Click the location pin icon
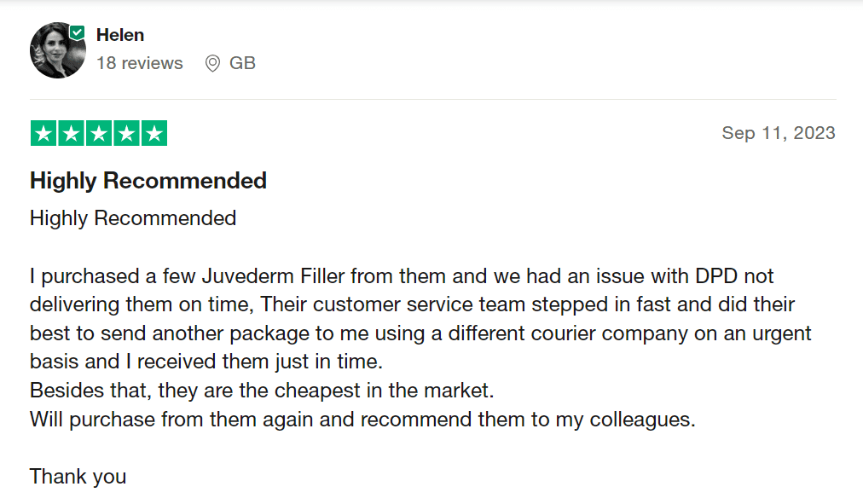The width and height of the screenshot is (863, 504). [212, 63]
